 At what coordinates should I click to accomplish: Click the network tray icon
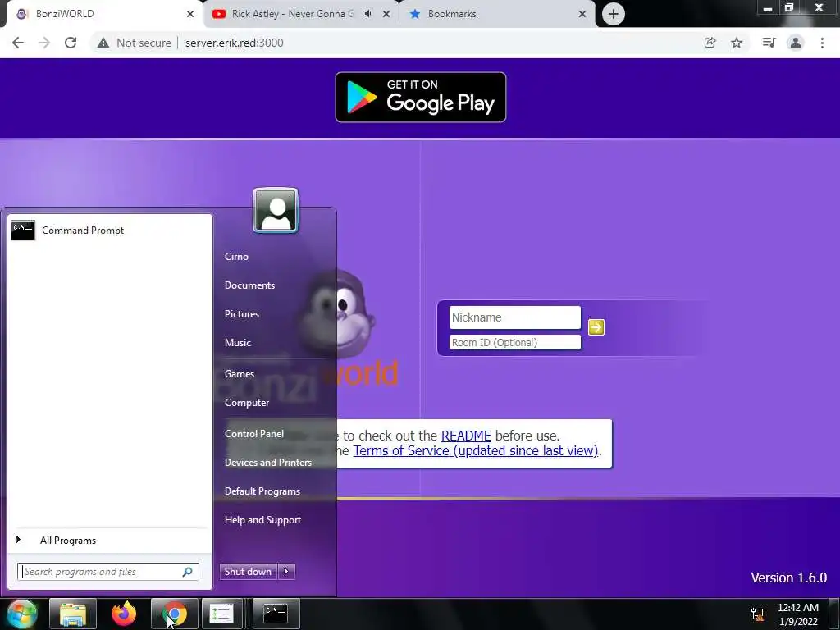(x=757, y=614)
